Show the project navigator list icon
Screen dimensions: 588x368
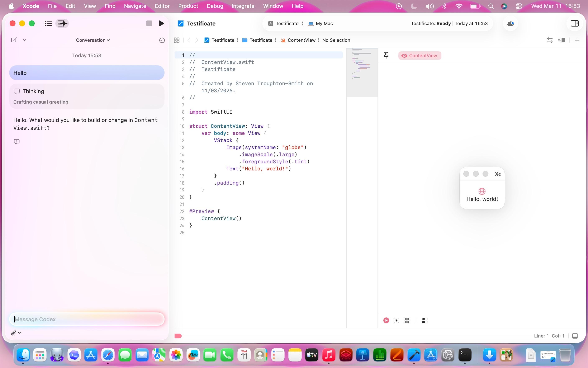point(48,23)
